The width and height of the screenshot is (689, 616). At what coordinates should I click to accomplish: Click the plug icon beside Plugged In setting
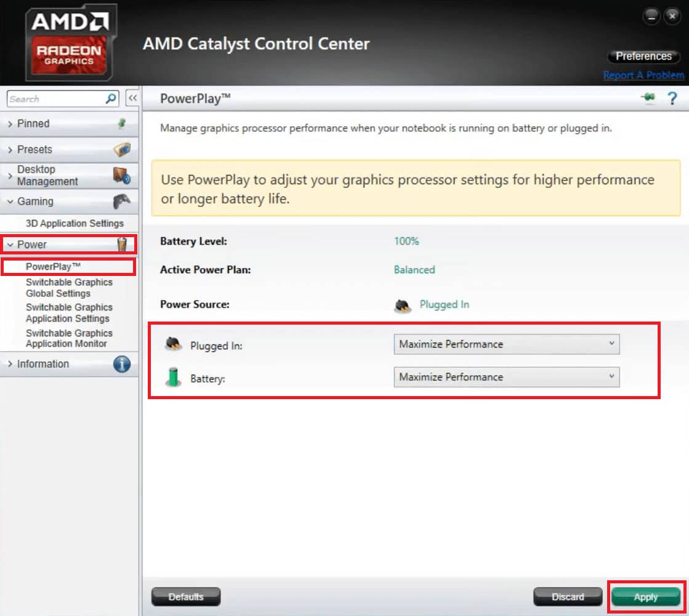174,344
